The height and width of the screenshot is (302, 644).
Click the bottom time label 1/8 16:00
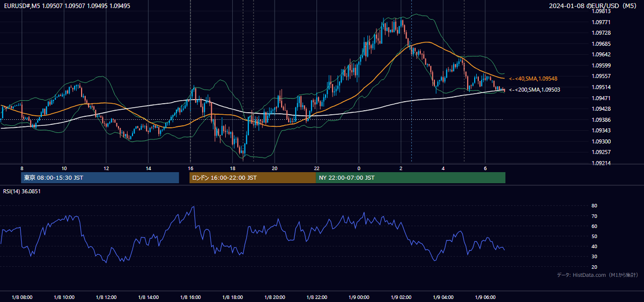(x=190, y=297)
